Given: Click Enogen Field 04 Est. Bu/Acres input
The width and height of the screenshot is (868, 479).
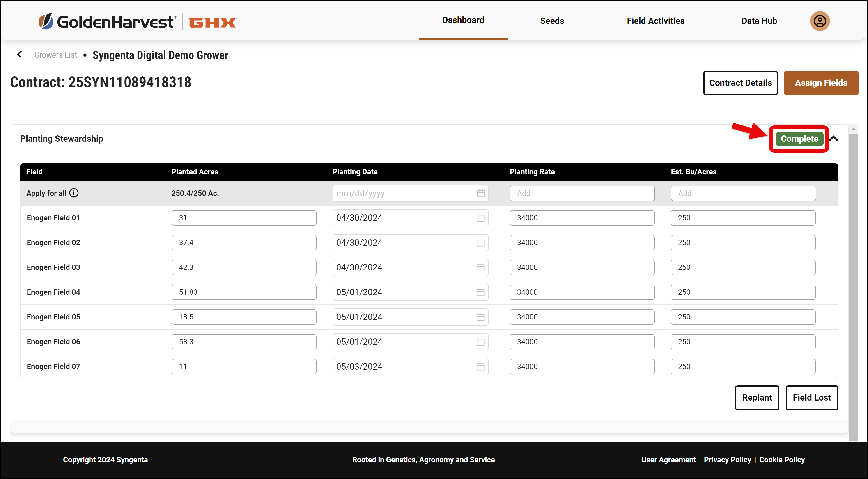Looking at the screenshot, I should point(743,292).
